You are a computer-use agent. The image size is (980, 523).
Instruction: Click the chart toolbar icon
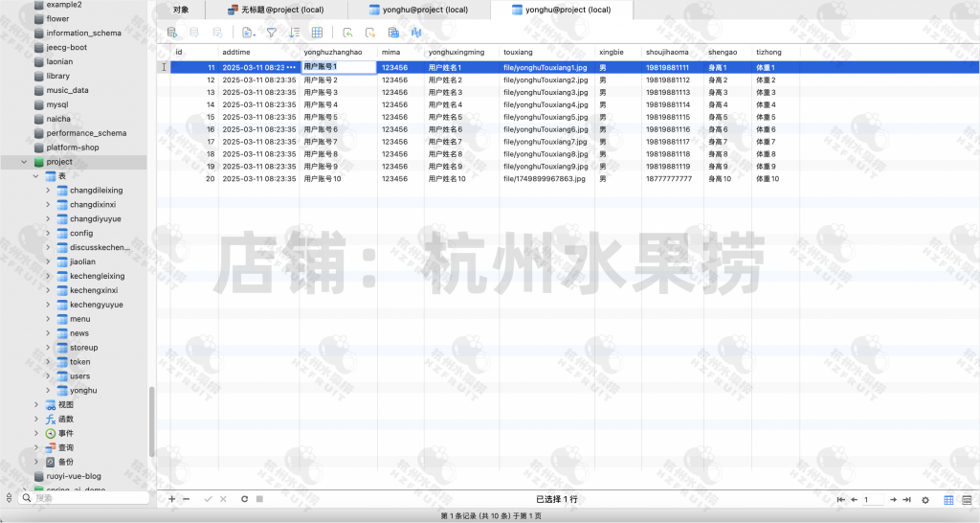[416, 33]
